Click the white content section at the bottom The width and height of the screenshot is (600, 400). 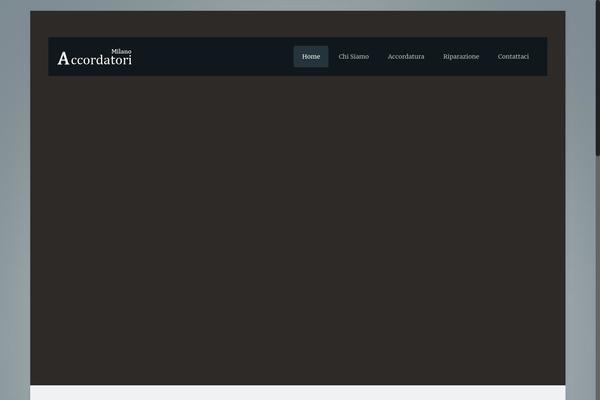pos(298,393)
